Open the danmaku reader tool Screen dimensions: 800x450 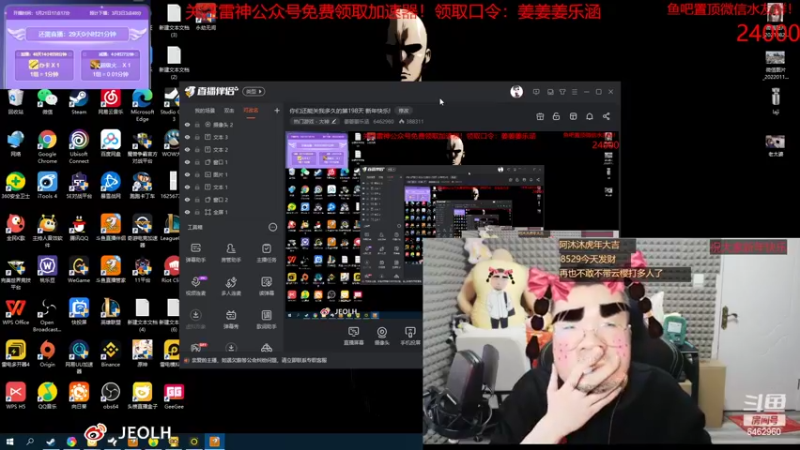coord(266,286)
